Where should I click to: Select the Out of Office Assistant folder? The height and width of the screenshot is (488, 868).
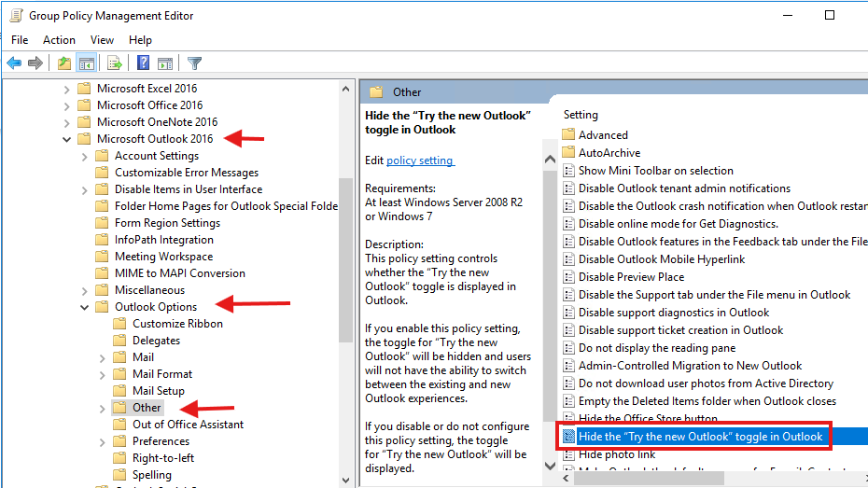pyautogui.click(x=188, y=424)
